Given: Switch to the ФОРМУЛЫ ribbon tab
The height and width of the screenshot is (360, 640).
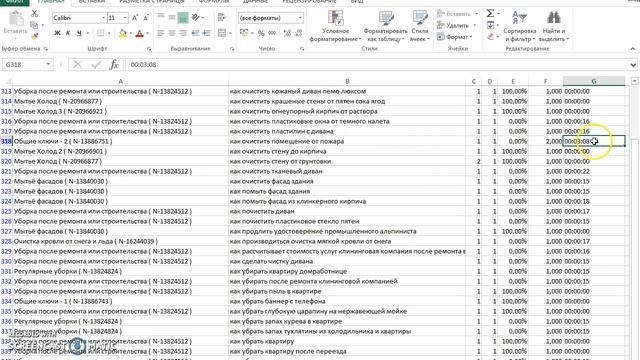Looking at the screenshot, I should [214, 2].
